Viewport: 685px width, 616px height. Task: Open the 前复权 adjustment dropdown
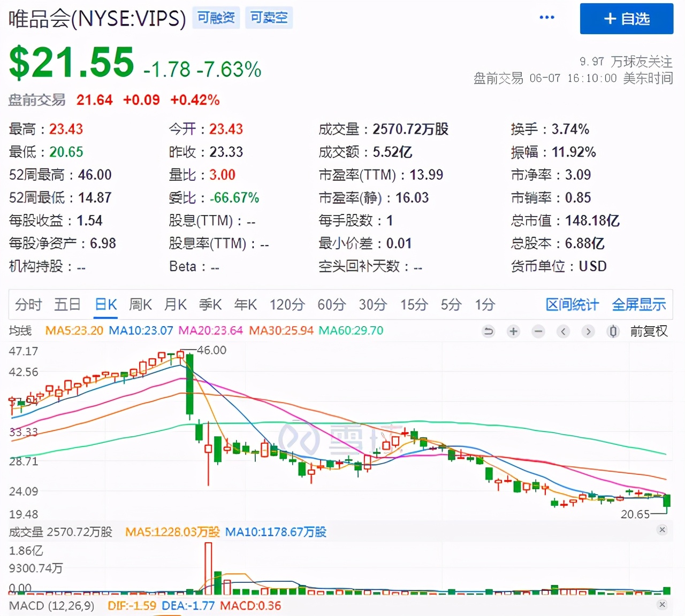[x=649, y=332]
